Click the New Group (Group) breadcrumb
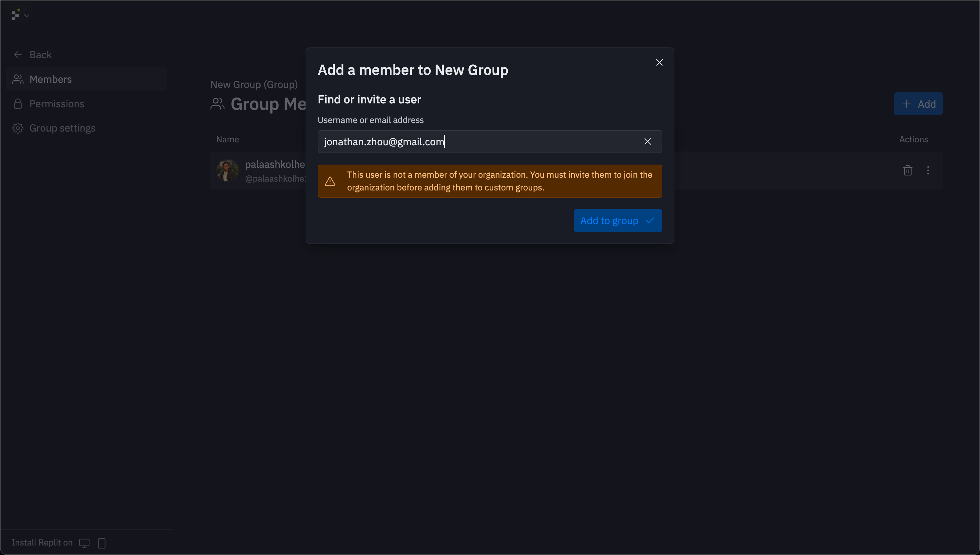980x555 pixels. tap(254, 84)
